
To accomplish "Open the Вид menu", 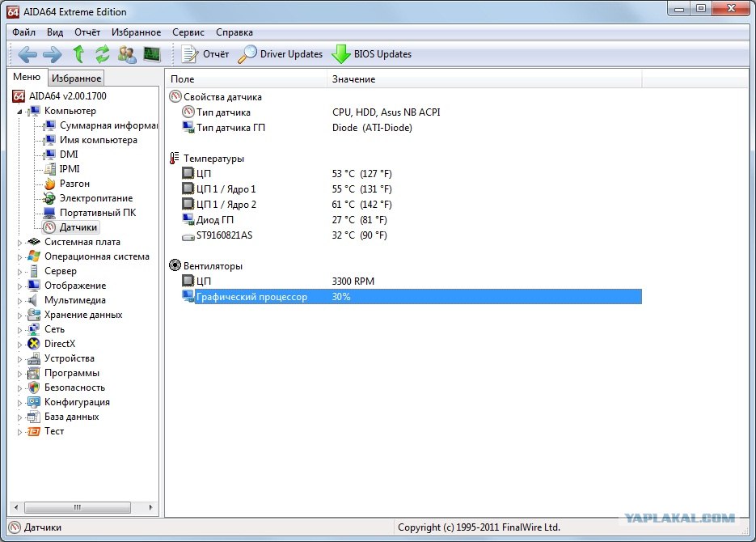I will click(55, 32).
